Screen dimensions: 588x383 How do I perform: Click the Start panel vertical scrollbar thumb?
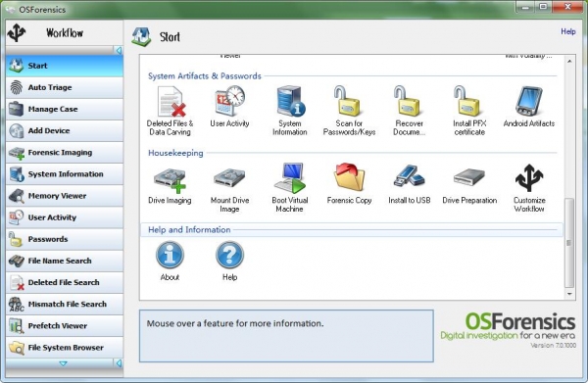(569, 243)
